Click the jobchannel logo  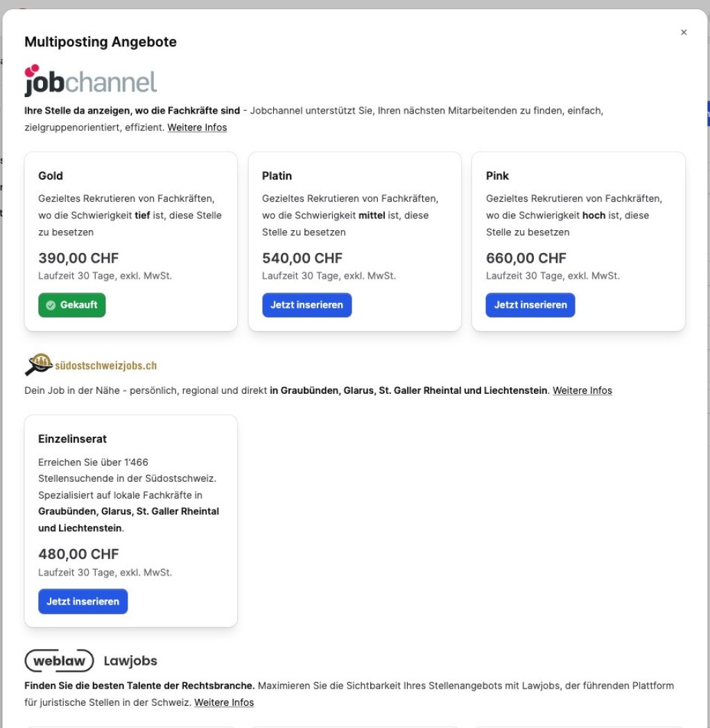(x=91, y=81)
